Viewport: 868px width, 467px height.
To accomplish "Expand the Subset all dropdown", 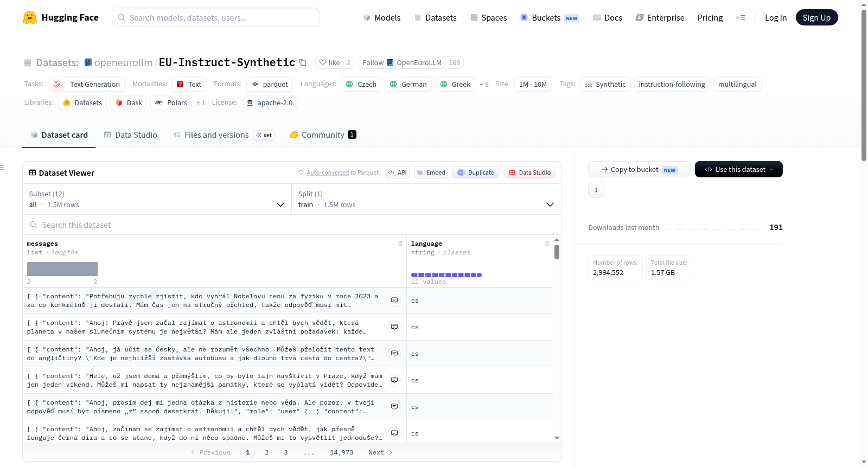I will tap(157, 199).
